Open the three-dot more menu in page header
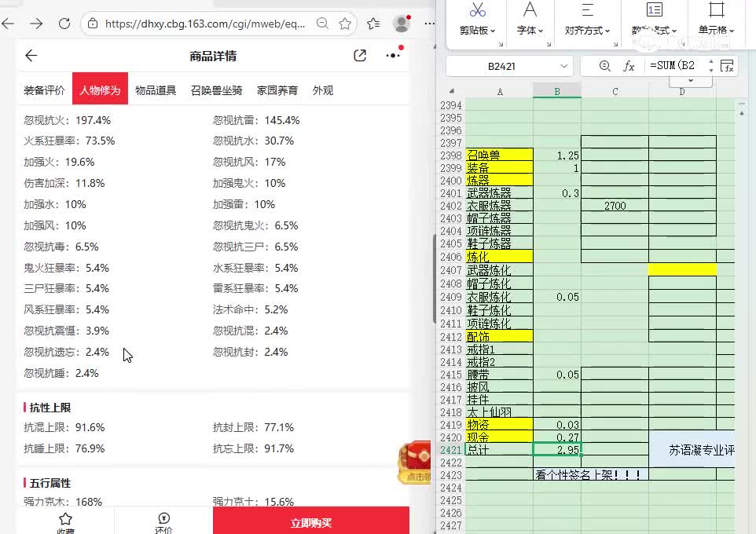The width and height of the screenshot is (756, 534). 393,56
